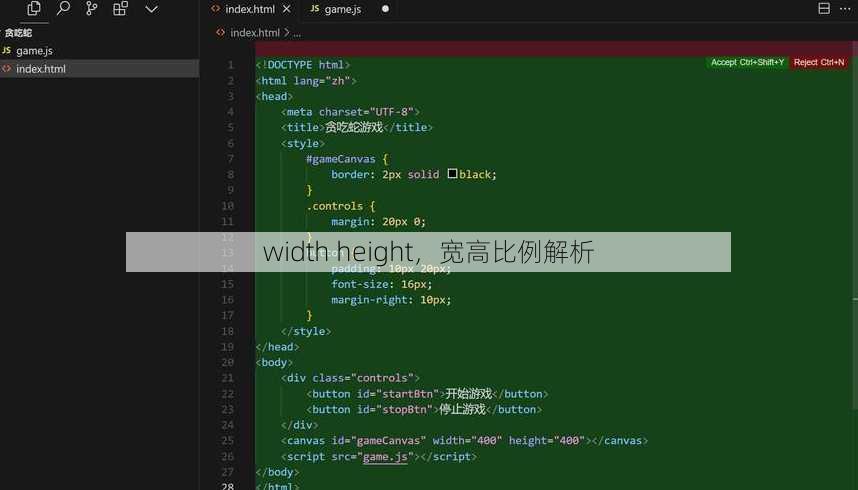Click line number 25 in the gutter
The height and width of the screenshot is (490, 858).
(228, 441)
